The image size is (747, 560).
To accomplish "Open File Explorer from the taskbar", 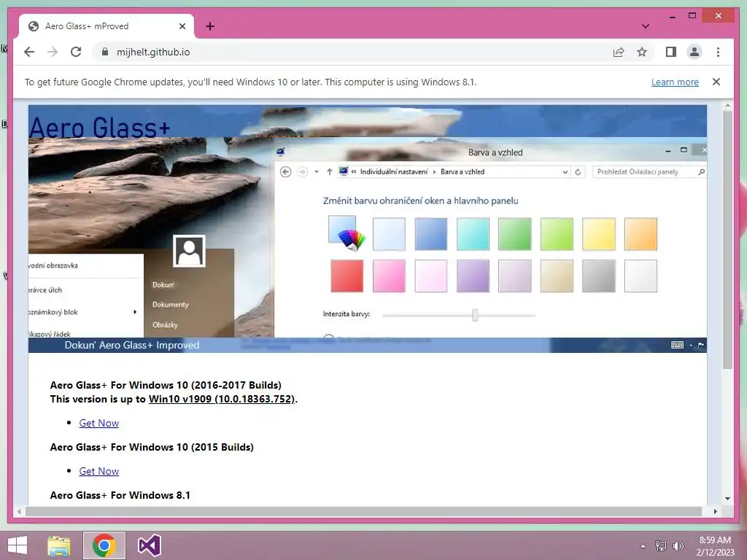I will tap(59, 545).
